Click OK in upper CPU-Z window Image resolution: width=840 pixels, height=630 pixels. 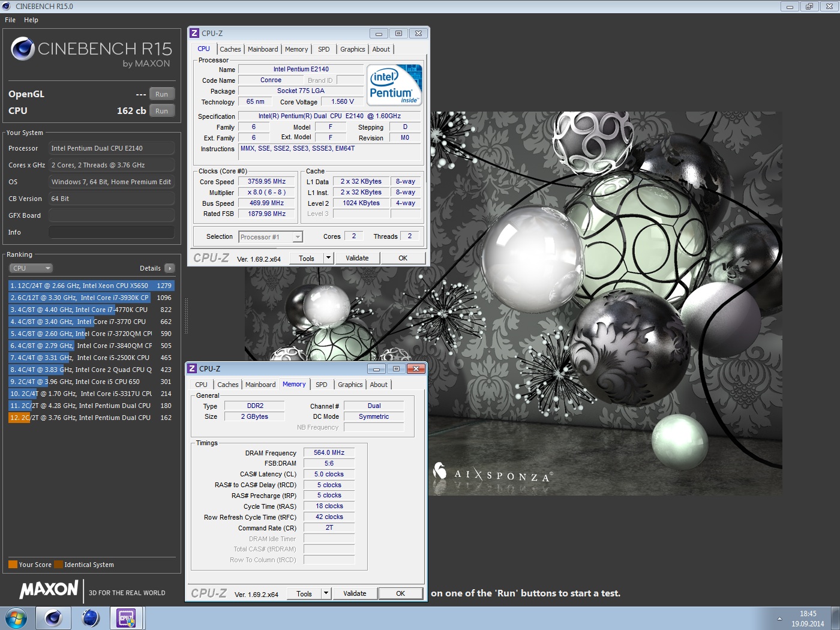(x=403, y=258)
